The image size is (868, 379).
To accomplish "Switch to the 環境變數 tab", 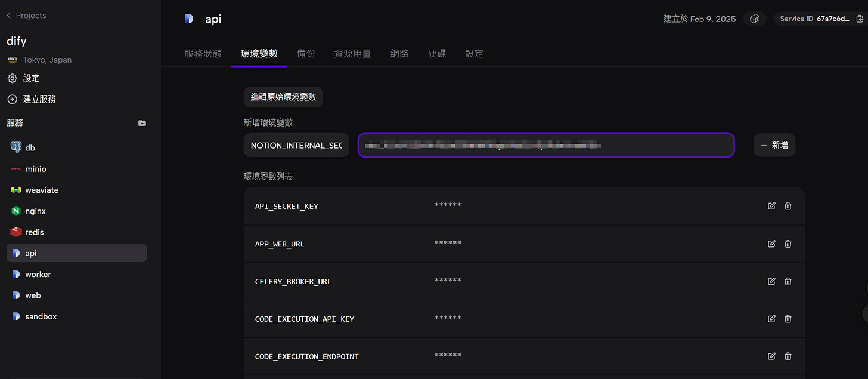I will [x=259, y=53].
